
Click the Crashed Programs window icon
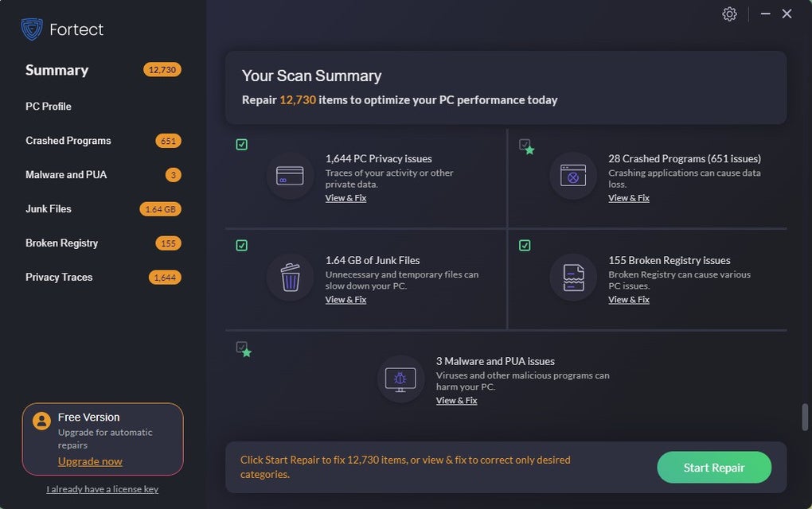(x=573, y=176)
